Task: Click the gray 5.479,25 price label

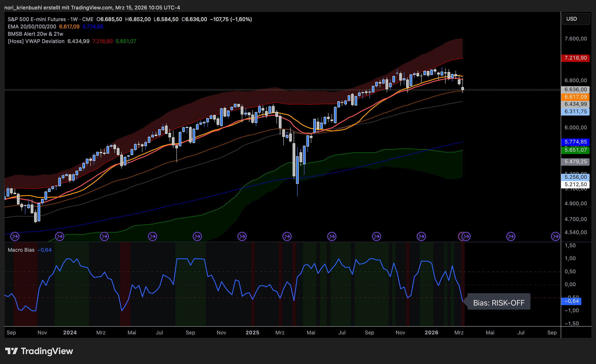Action: pos(575,162)
